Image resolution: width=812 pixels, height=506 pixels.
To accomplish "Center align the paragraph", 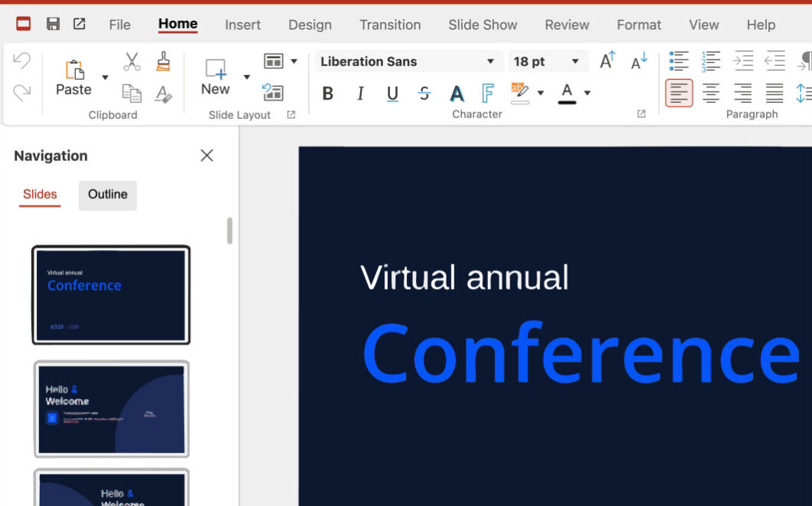I will tap(711, 94).
